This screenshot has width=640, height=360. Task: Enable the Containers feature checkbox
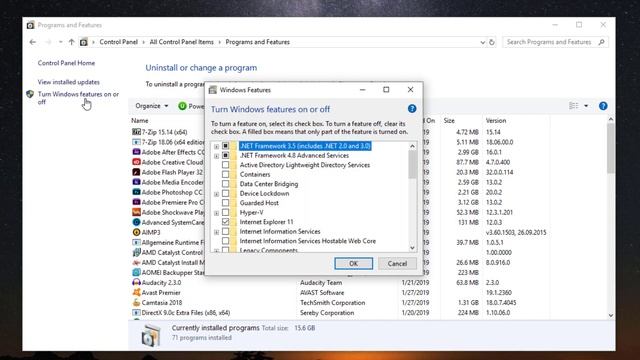225,174
